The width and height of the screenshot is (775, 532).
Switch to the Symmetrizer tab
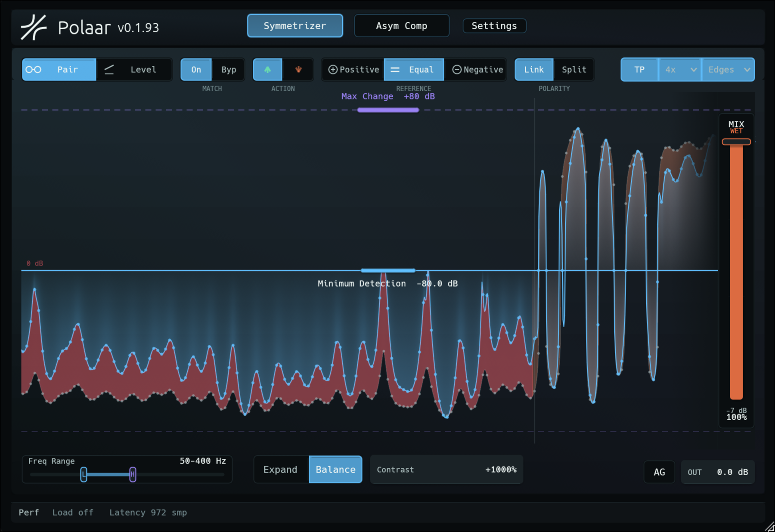click(295, 26)
